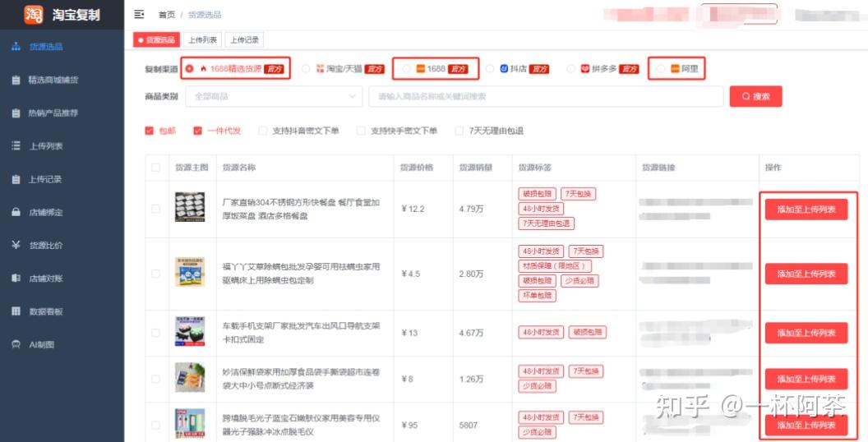Screen dimensions: 868x442
Task: Click the price ¥4.5
Action: [411, 274]
